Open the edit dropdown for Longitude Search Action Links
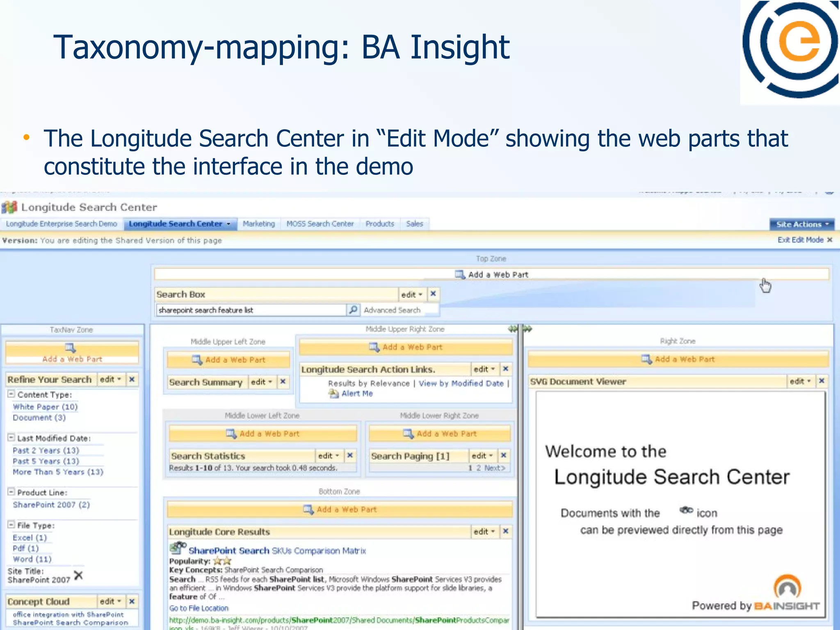Image resolution: width=840 pixels, height=630 pixels. pos(484,369)
